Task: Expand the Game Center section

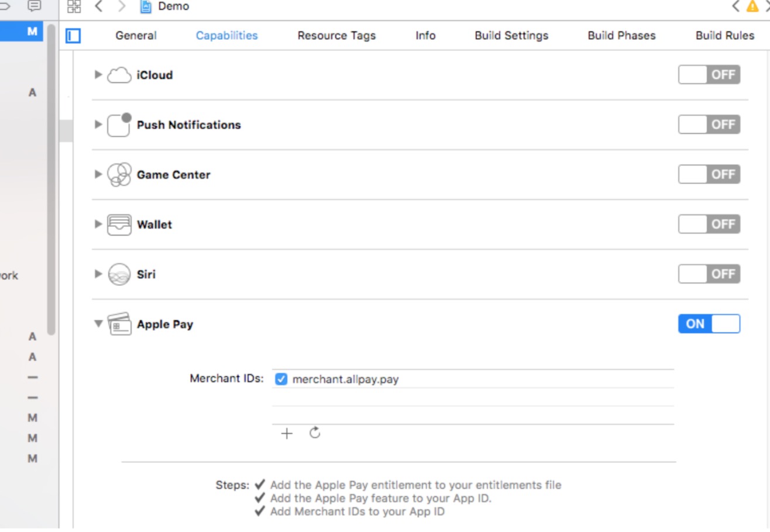Action: (x=98, y=174)
